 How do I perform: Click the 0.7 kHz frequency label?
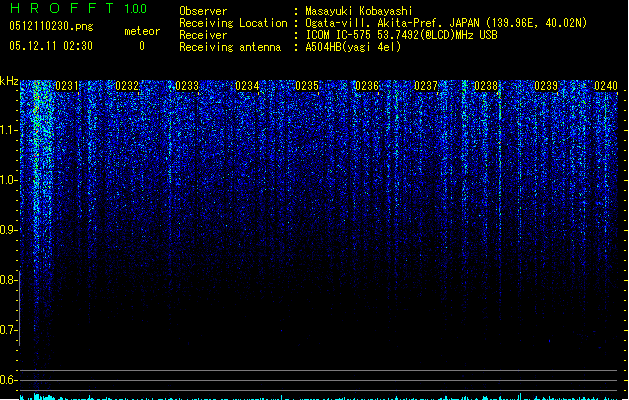click(x=8, y=330)
